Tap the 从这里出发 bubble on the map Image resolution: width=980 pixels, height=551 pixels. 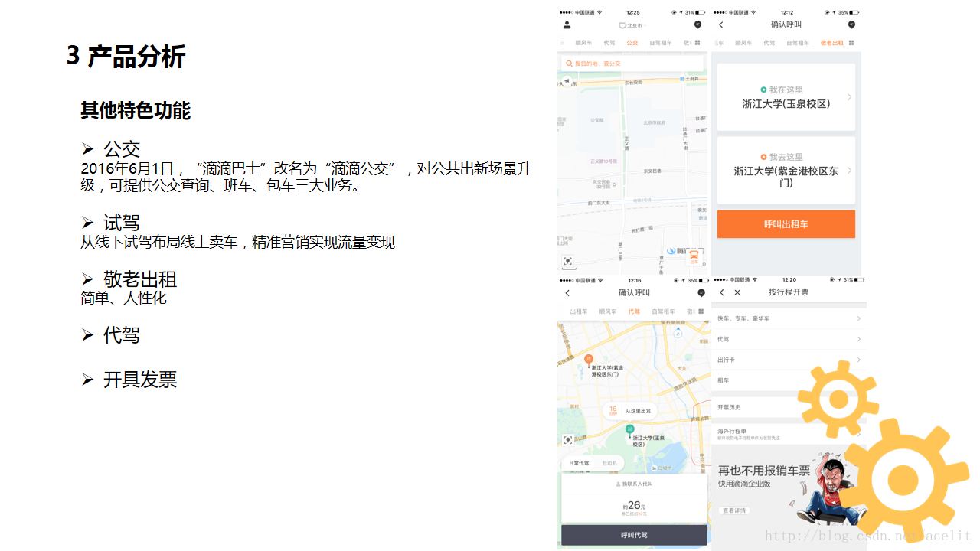630,411
